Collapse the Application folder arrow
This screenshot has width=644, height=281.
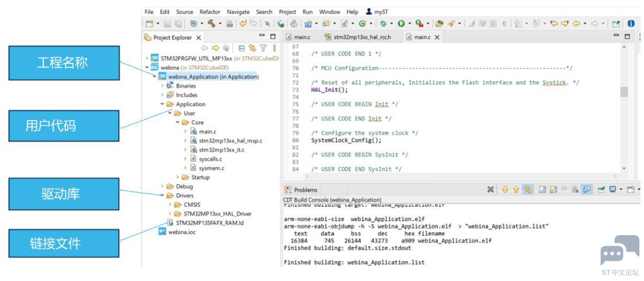162,104
